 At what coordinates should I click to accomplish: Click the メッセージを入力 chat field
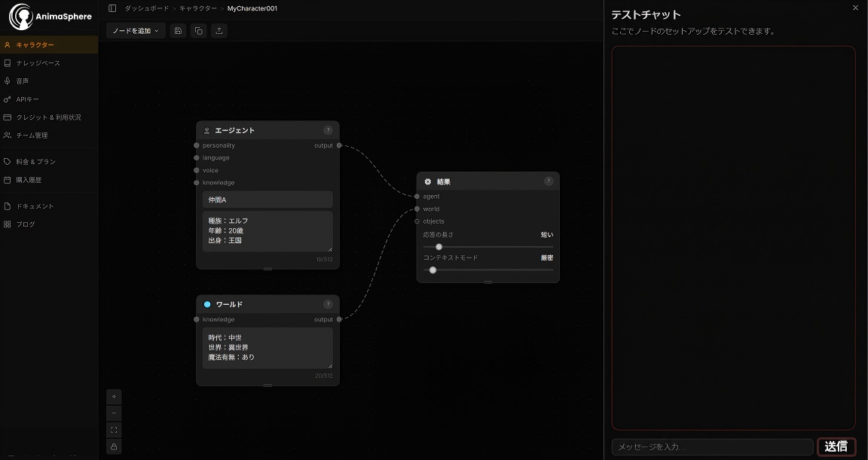point(712,446)
